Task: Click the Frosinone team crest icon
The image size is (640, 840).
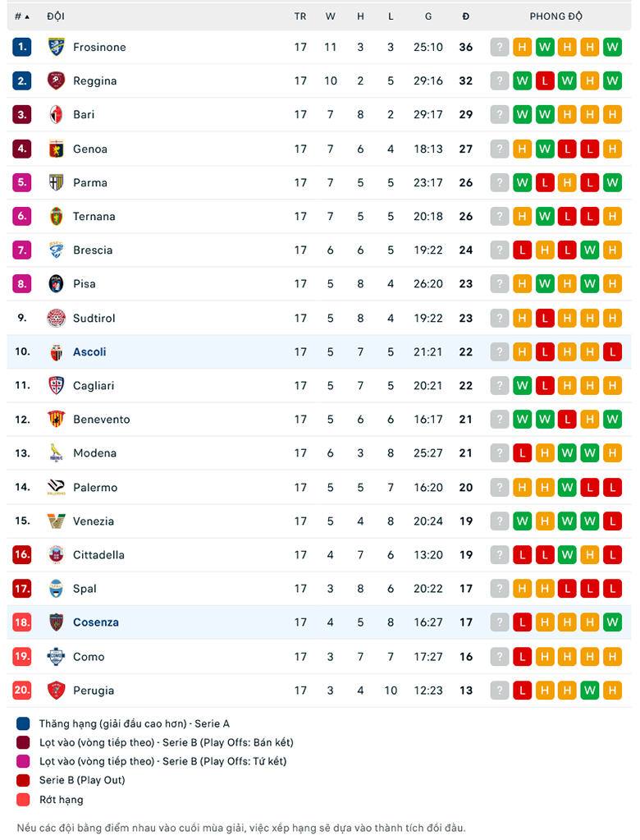Action: 56,47
